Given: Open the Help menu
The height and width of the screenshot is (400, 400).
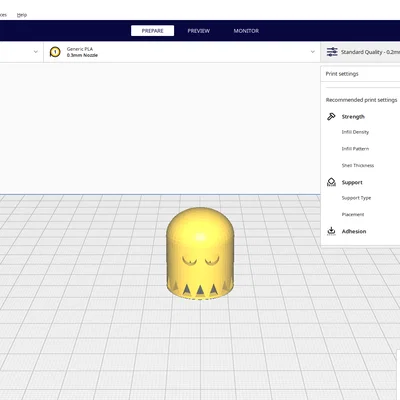Looking at the screenshot, I should [22, 15].
